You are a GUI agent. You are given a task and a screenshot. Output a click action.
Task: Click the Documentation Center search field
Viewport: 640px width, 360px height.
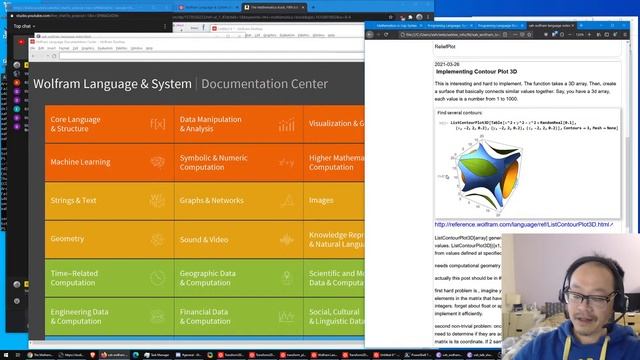click(211, 56)
